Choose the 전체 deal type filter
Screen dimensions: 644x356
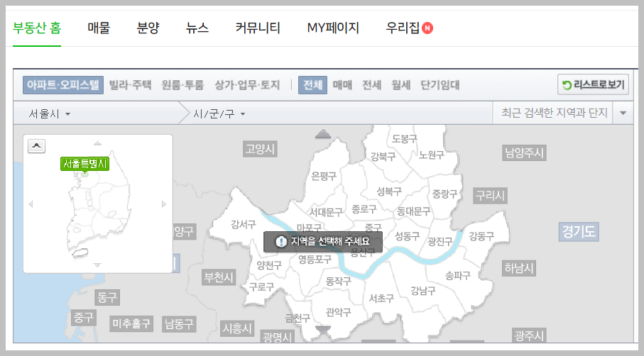click(312, 85)
